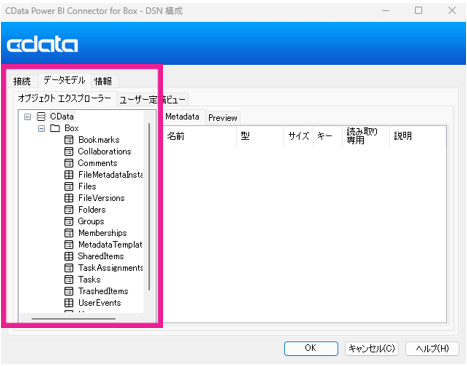Collapse the Box folder node
This screenshot has height=366, width=467.
pyautogui.click(x=41, y=128)
